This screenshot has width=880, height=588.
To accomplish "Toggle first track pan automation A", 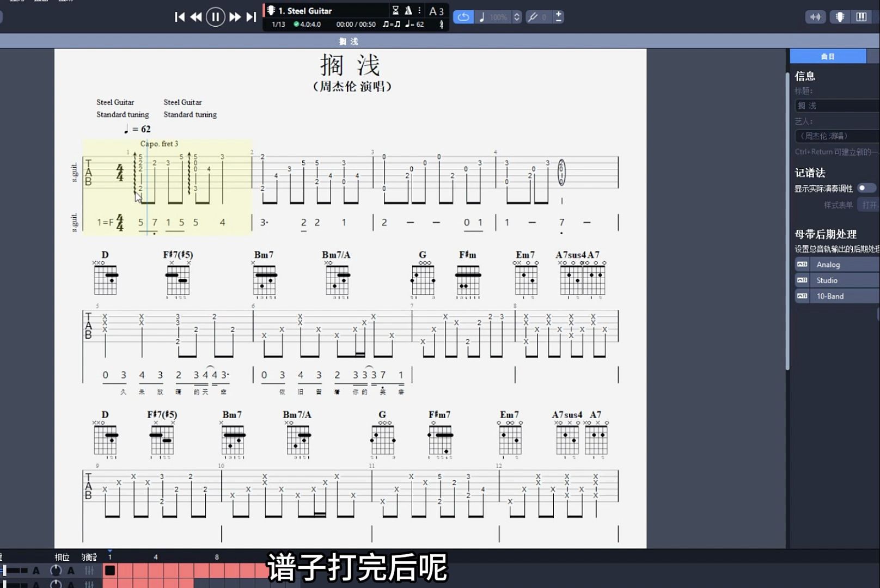I will click(x=71, y=571).
